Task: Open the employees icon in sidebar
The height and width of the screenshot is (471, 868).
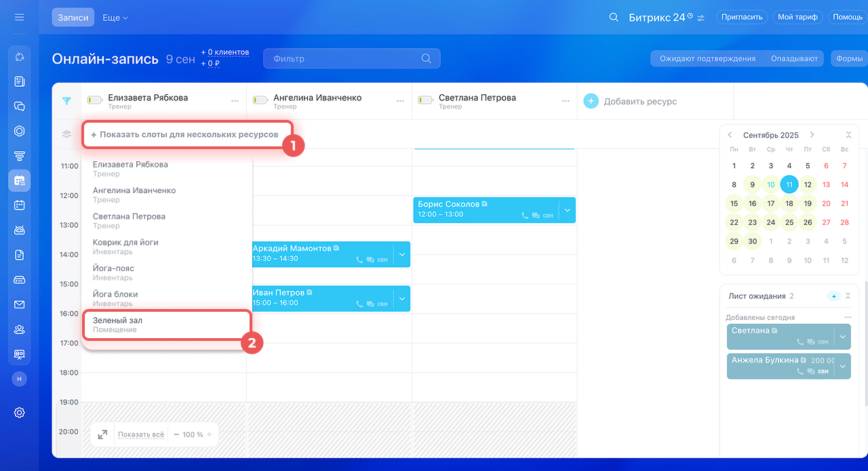Action: point(19,329)
